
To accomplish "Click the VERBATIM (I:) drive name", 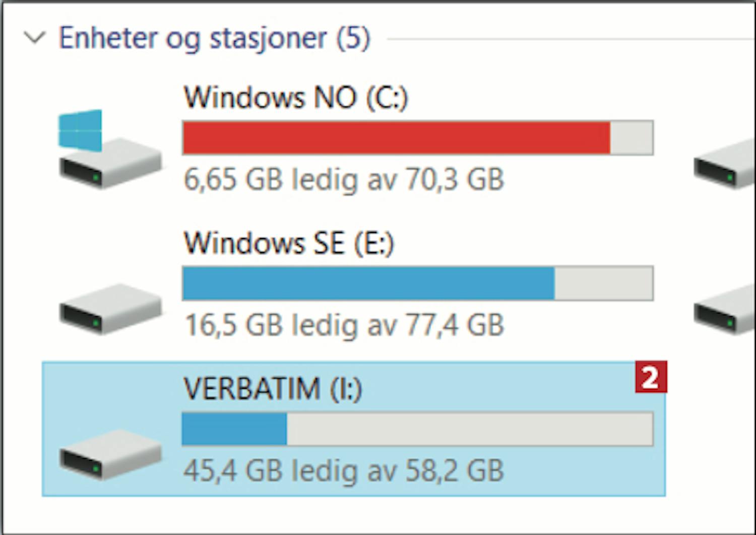I will (x=273, y=388).
